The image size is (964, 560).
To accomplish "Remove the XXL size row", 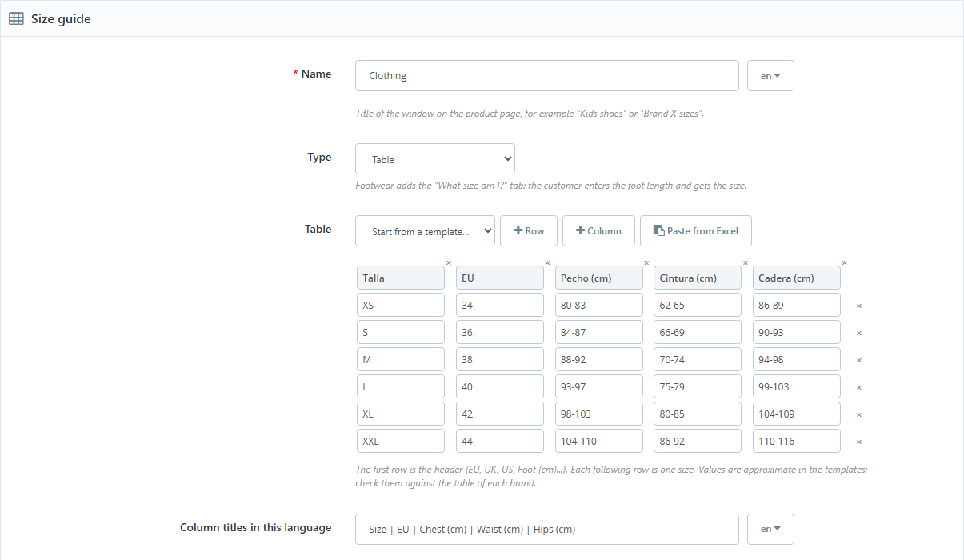I will 859,442.
